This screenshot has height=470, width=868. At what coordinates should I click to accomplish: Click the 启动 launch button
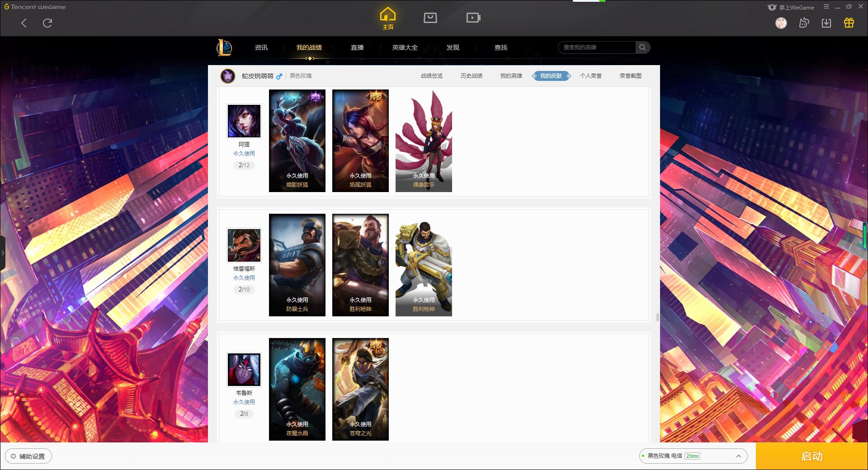point(811,456)
